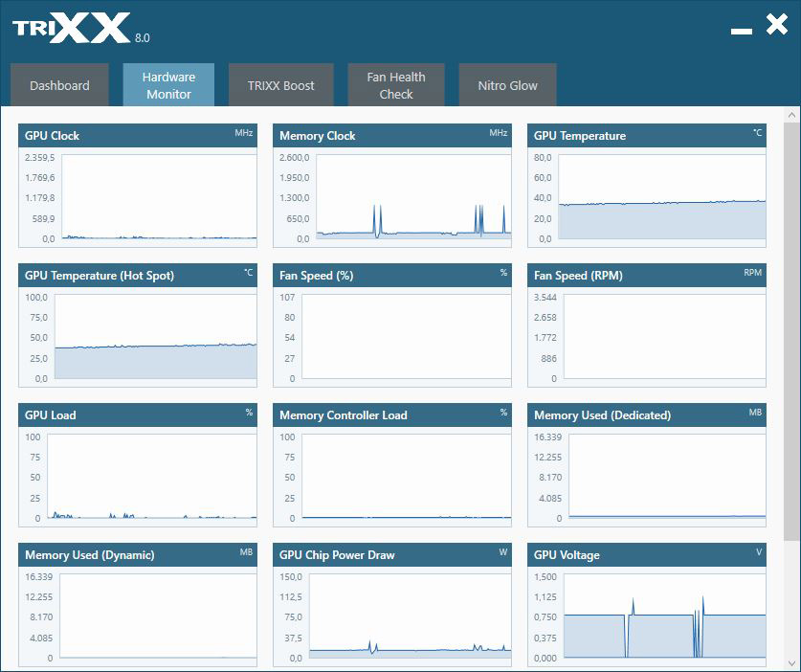Click the GPU Chip Power Draw header
The width and height of the screenshot is (801, 672).
click(391, 554)
